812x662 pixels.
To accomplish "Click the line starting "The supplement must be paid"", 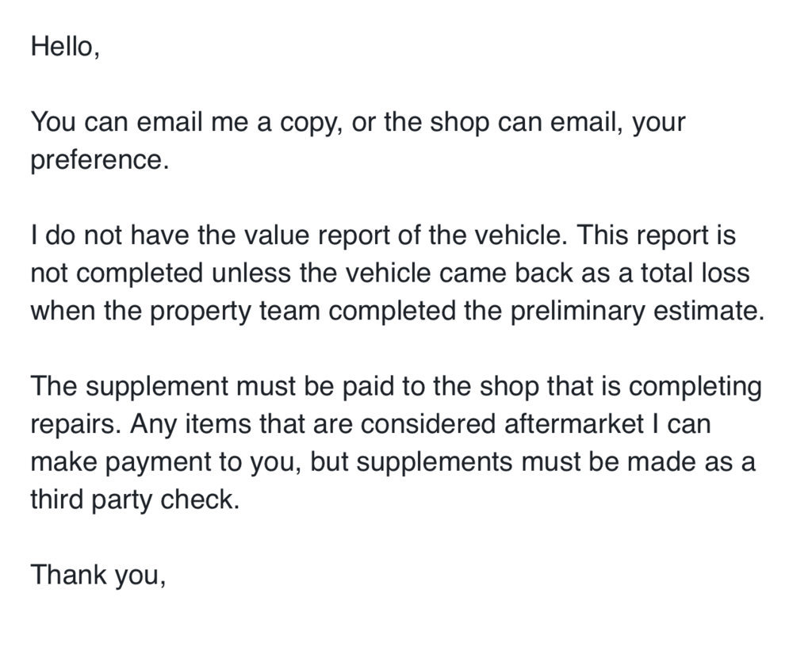I will pos(396,387).
